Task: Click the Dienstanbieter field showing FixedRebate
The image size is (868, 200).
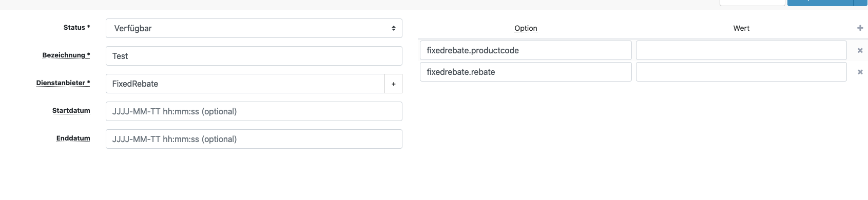Action: [245, 84]
